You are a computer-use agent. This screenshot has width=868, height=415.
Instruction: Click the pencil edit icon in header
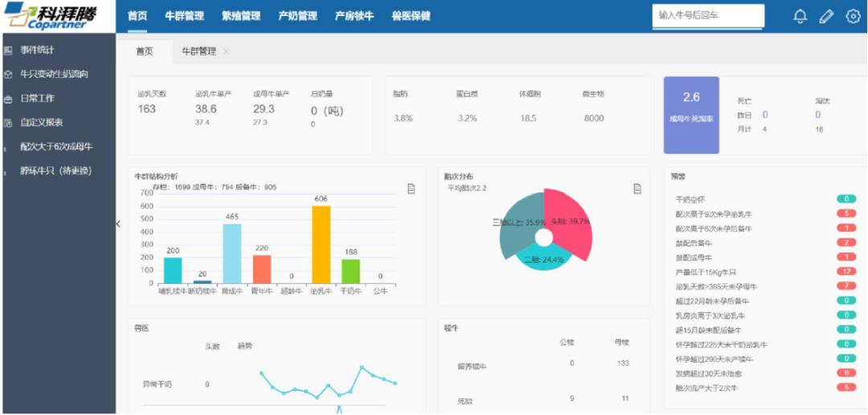(x=826, y=16)
